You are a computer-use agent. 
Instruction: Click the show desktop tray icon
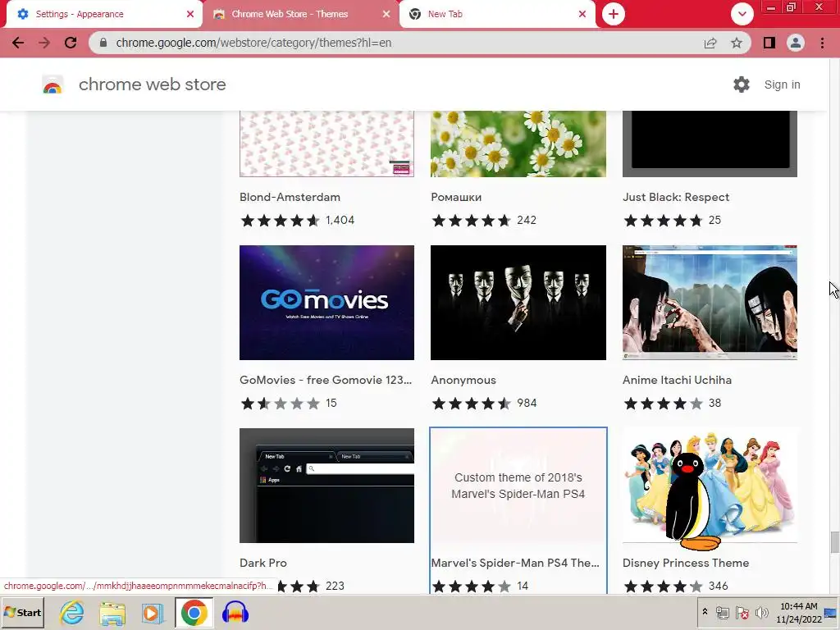pos(832,613)
